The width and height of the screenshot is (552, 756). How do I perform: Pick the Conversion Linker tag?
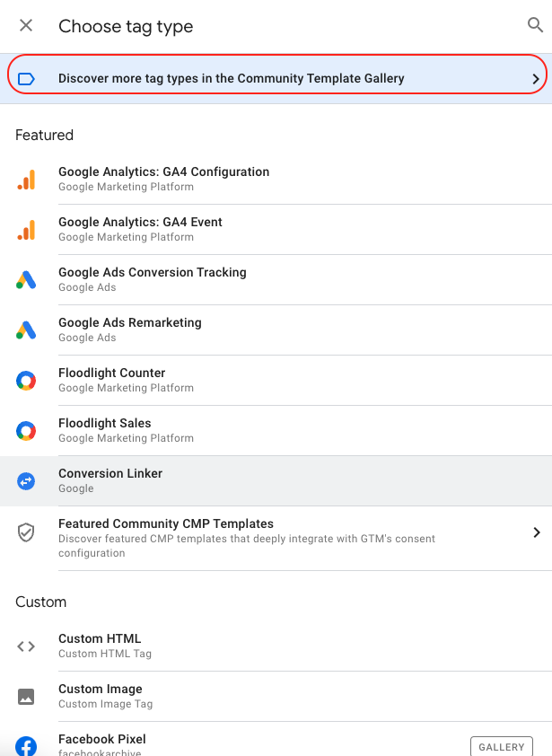tap(276, 480)
